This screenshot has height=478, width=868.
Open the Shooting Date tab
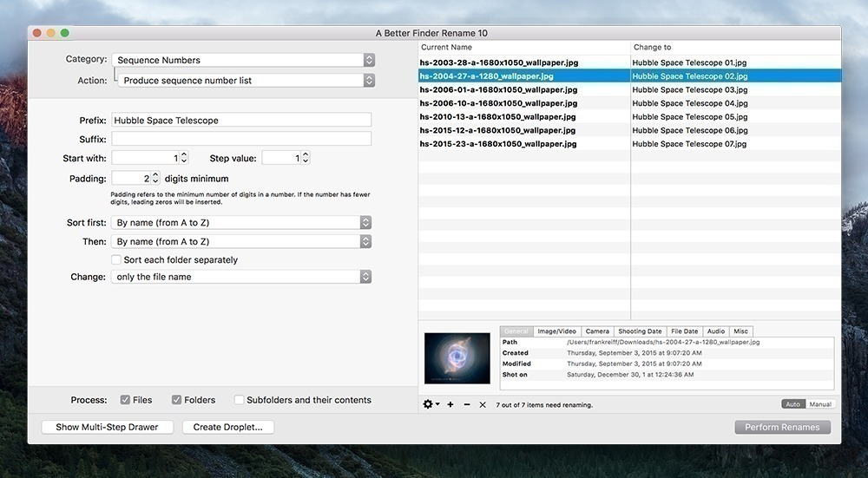[x=640, y=331]
